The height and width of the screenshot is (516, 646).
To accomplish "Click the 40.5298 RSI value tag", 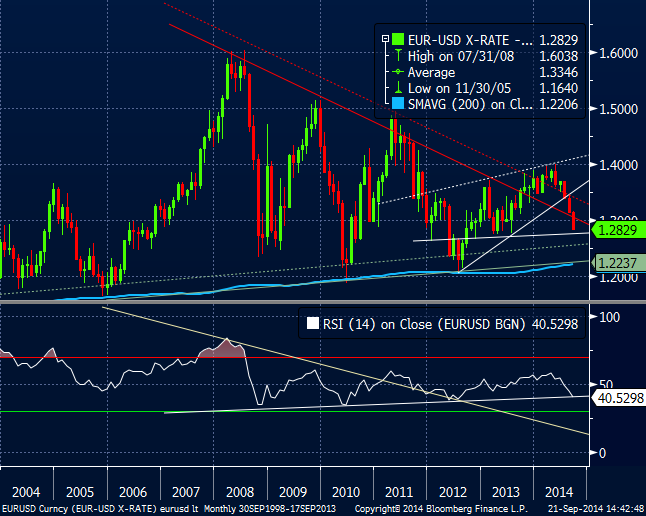I will tap(618, 397).
